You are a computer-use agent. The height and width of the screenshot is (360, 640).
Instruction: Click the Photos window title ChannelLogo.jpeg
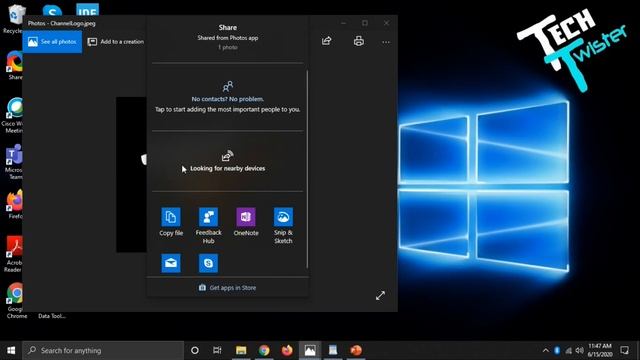tap(62, 23)
